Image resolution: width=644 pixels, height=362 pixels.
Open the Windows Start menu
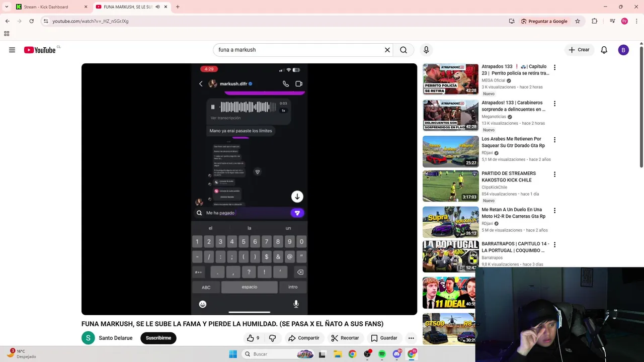233,354
